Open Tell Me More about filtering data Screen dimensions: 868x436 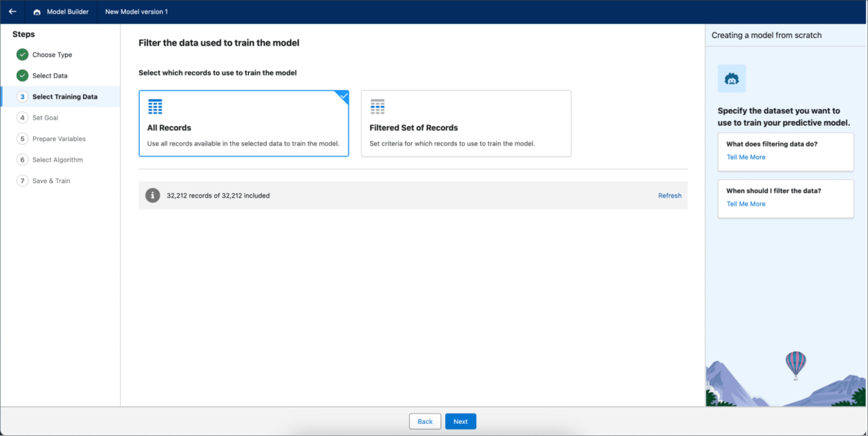(x=746, y=157)
